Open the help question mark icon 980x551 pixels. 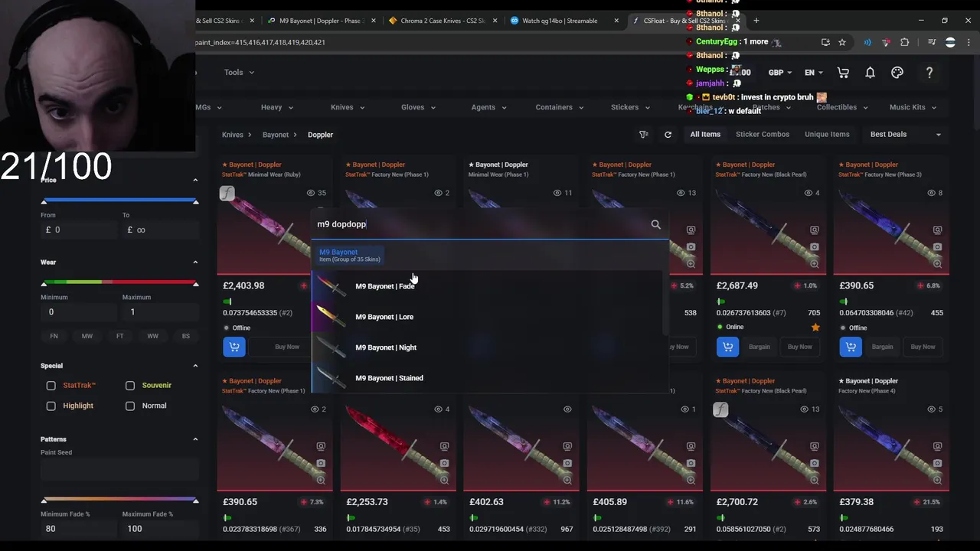(929, 73)
